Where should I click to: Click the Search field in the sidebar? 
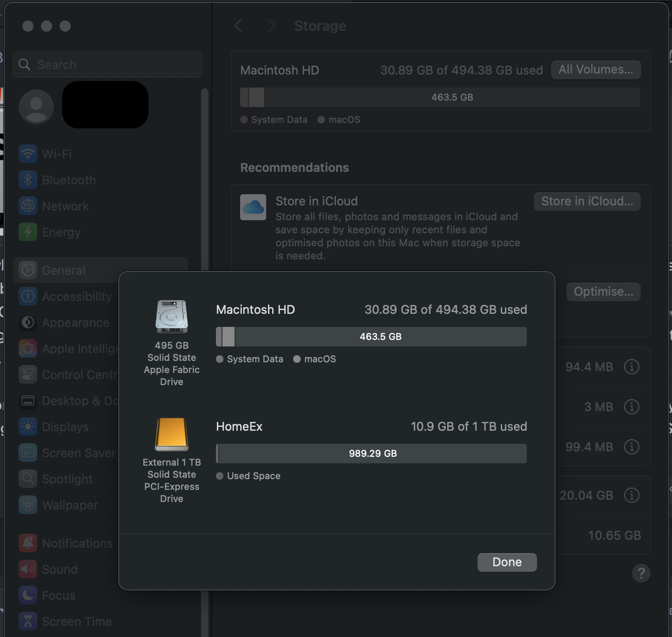pos(108,64)
